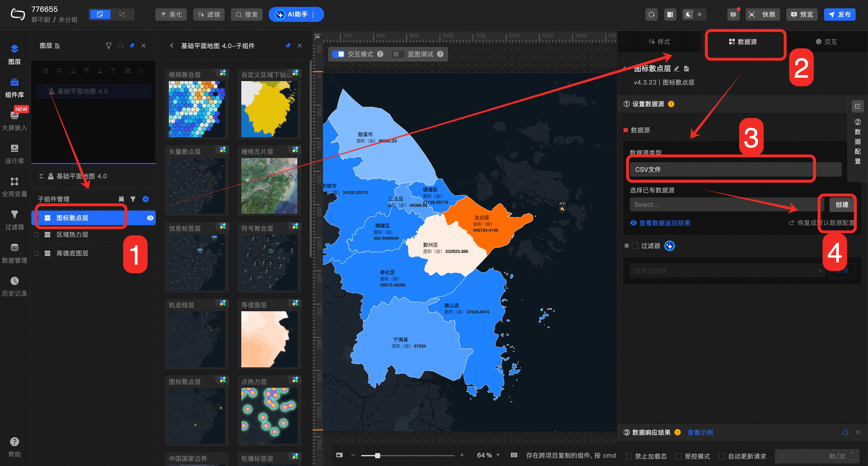Viewport: 868px width, 466px height.
Task: Click the AI filter assistant icon
Action: coord(669,246)
